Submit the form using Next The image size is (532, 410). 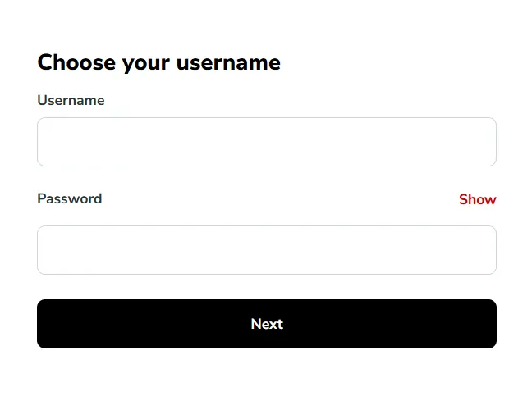point(266,324)
